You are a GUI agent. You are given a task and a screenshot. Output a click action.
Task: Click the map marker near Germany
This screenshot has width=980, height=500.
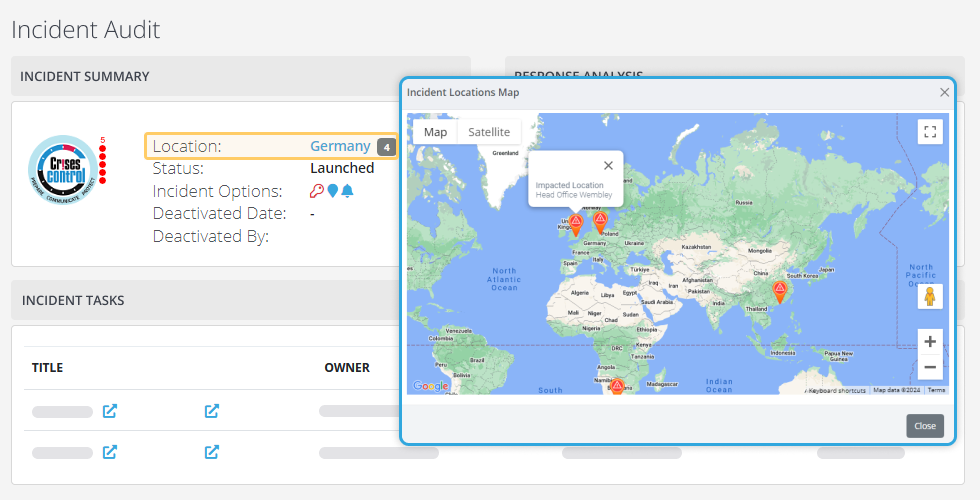point(600,221)
